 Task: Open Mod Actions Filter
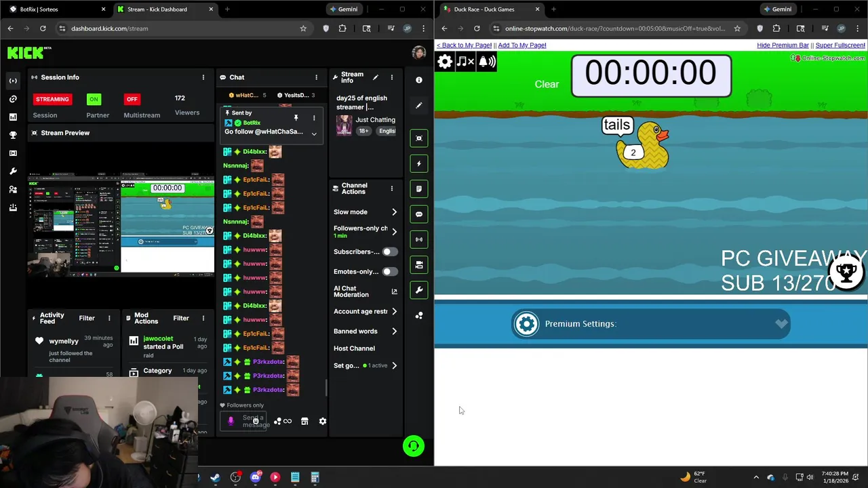(181, 318)
